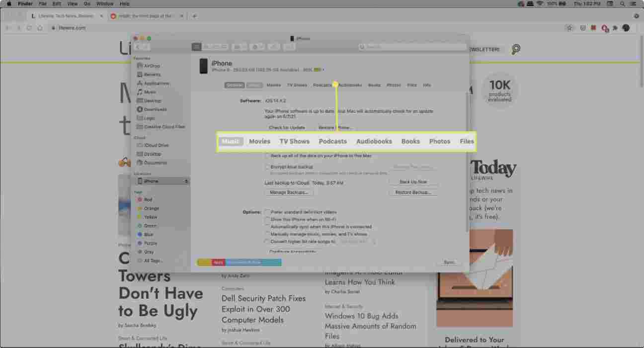Click eject arrow beside iPhone in sidebar
The width and height of the screenshot is (644, 348).
tap(186, 181)
